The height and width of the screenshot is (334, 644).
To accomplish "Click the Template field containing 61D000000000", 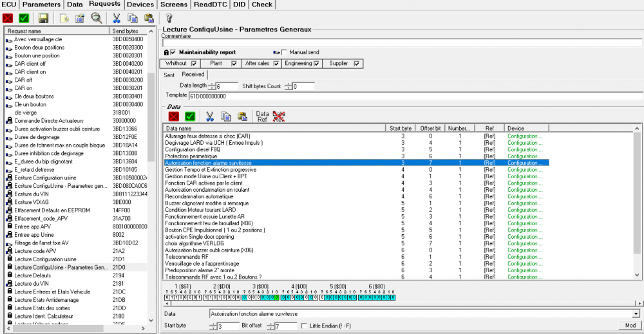I will pos(415,96).
